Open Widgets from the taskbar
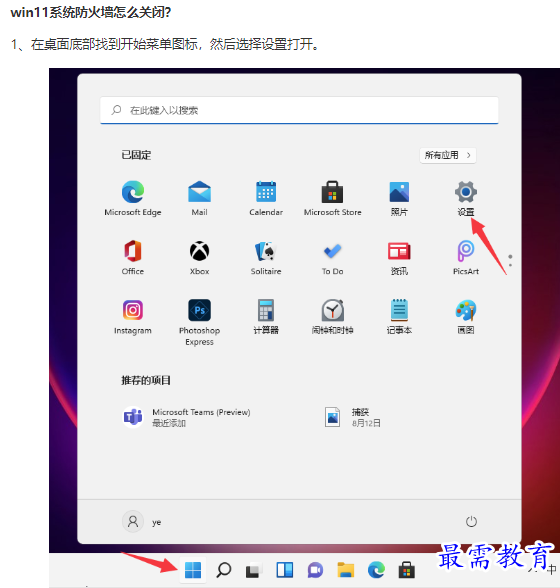 point(285,570)
